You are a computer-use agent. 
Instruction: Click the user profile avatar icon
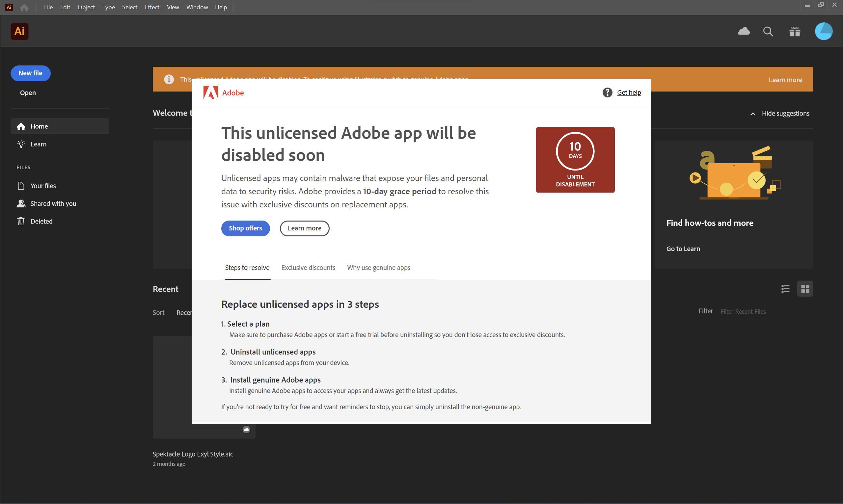pos(824,31)
